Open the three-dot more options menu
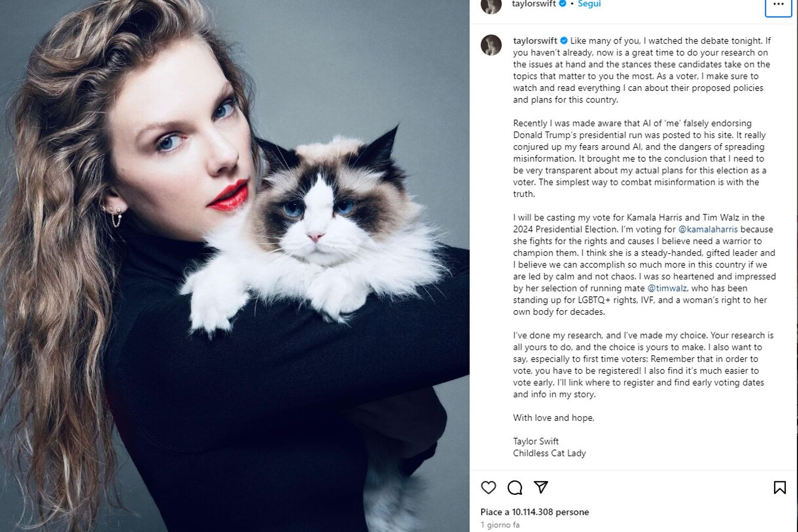Viewport: 798px width, 532px height. [778, 4]
